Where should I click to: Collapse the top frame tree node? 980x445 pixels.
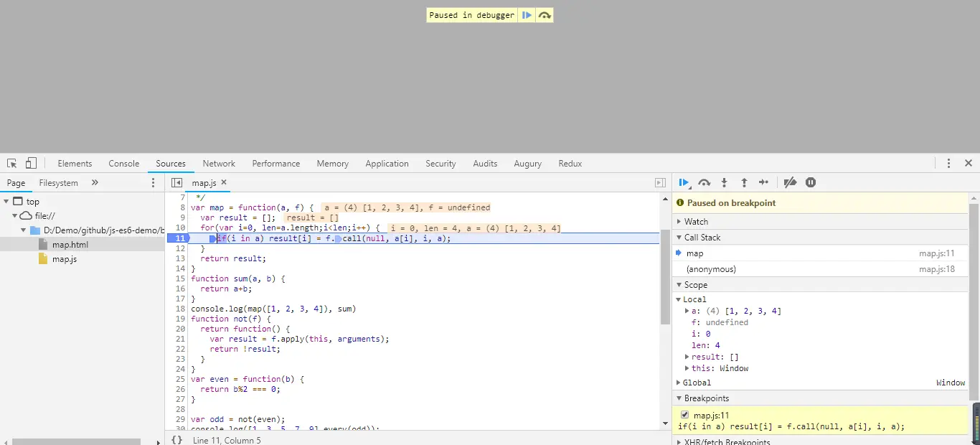point(6,202)
